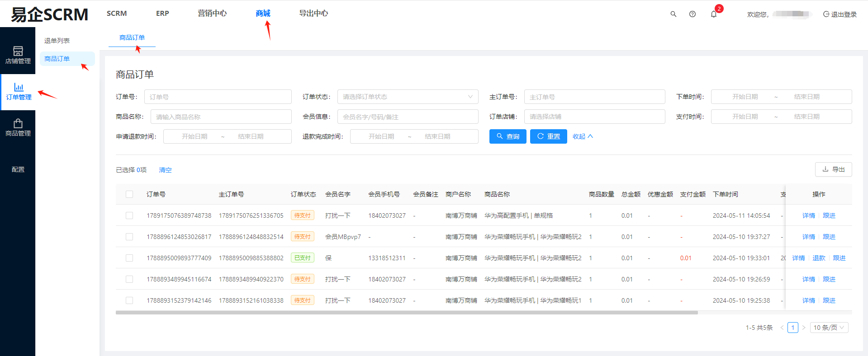Viewport: 868px width, 356px height.
Task: Click the 重置 reset button
Action: click(549, 136)
